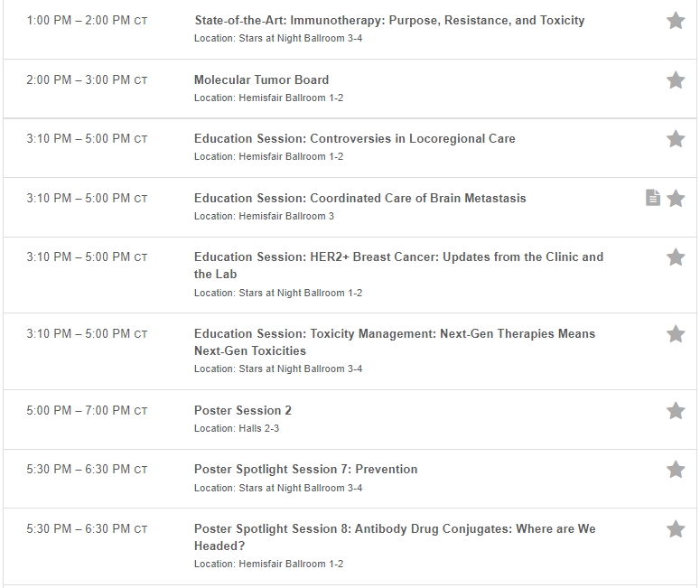The width and height of the screenshot is (700, 588).
Task: Star the Toxicity Management education session
Action: click(x=676, y=334)
